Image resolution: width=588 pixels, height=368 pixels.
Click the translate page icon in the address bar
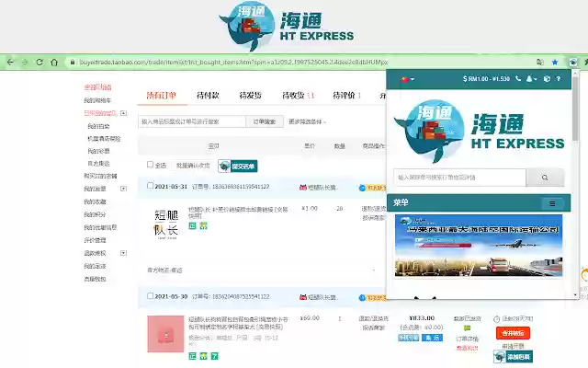point(540,62)
